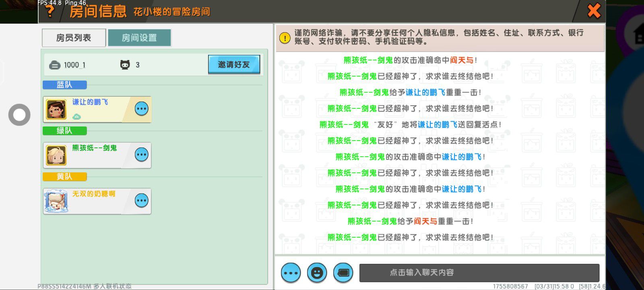Click message 熊孩纸--剑鬼给予阎天与重重一击
This screenshot has height=290, width=644.
point(410,222)
